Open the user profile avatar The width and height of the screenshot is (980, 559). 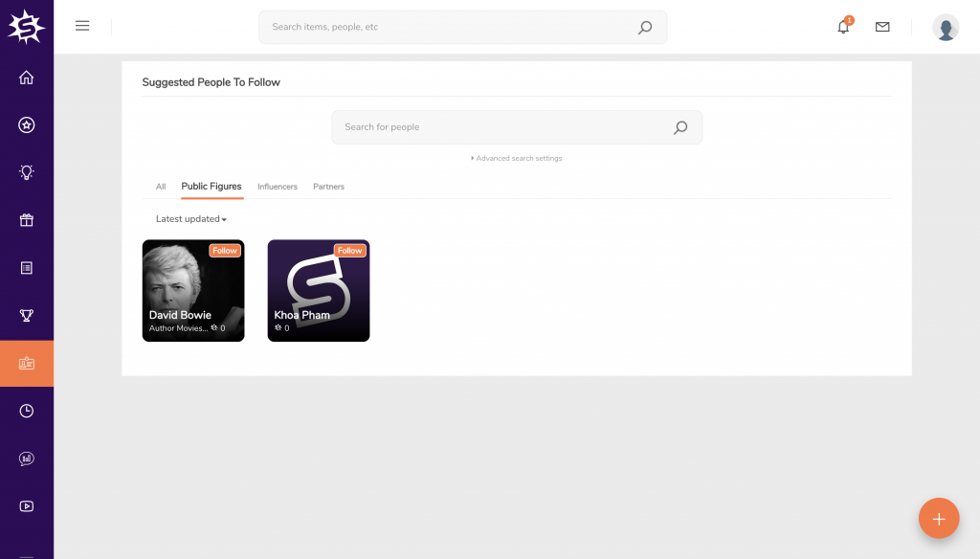coord(946,27)
